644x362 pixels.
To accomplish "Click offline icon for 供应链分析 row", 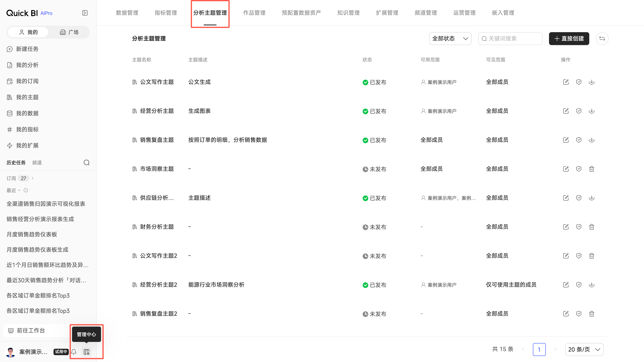I will [x=591, y=198].
